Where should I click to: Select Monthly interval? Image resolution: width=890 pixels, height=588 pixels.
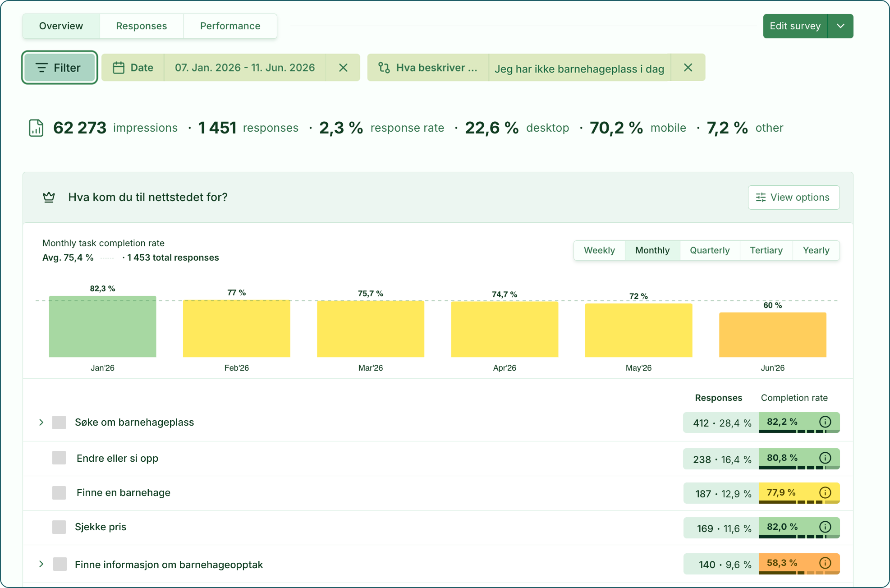[x=652, y=250]
